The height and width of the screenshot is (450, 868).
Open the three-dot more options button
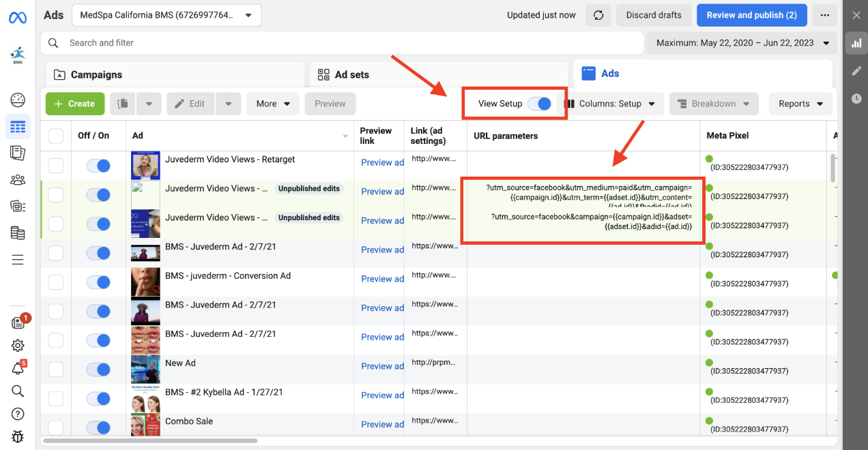point(825,15)
